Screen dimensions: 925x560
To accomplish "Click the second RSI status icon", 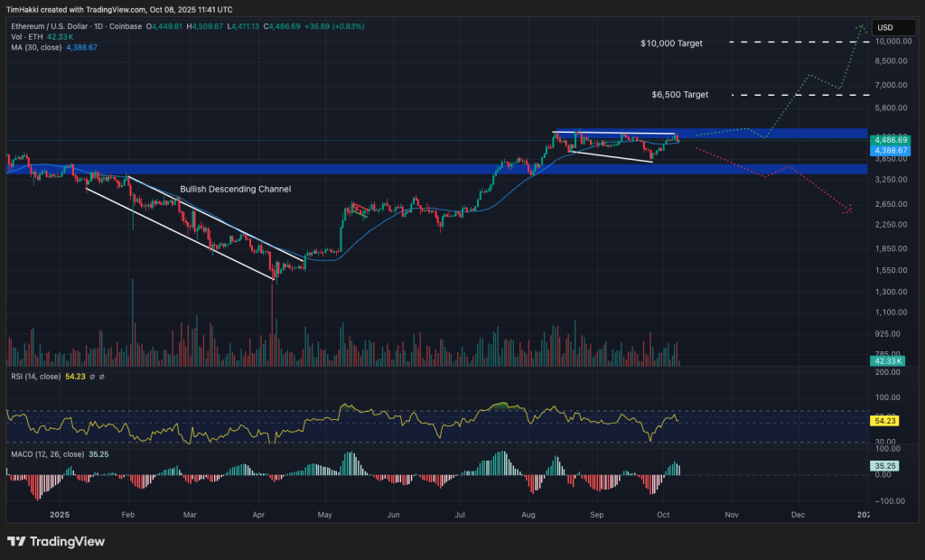I will click(101, 376).
